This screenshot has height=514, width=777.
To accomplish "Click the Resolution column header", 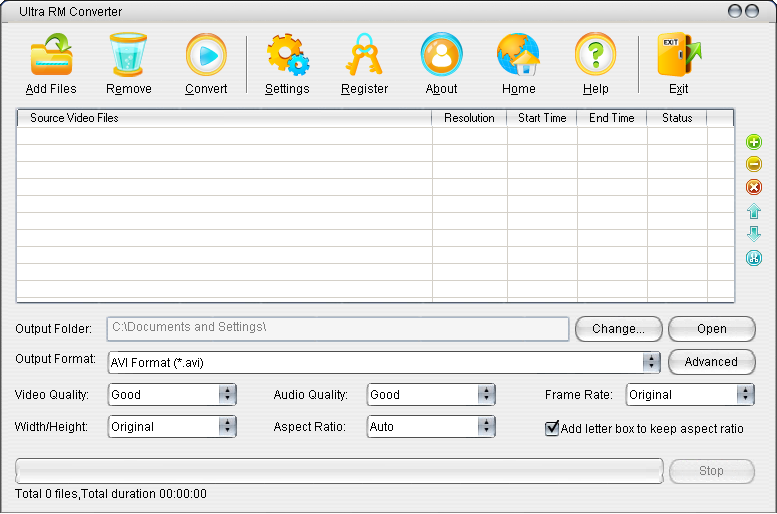I will point(469,118).
